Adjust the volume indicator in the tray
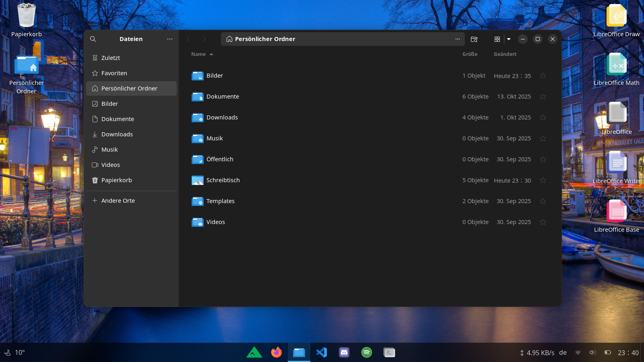644x362 pixels. click(x=592, y=352)
